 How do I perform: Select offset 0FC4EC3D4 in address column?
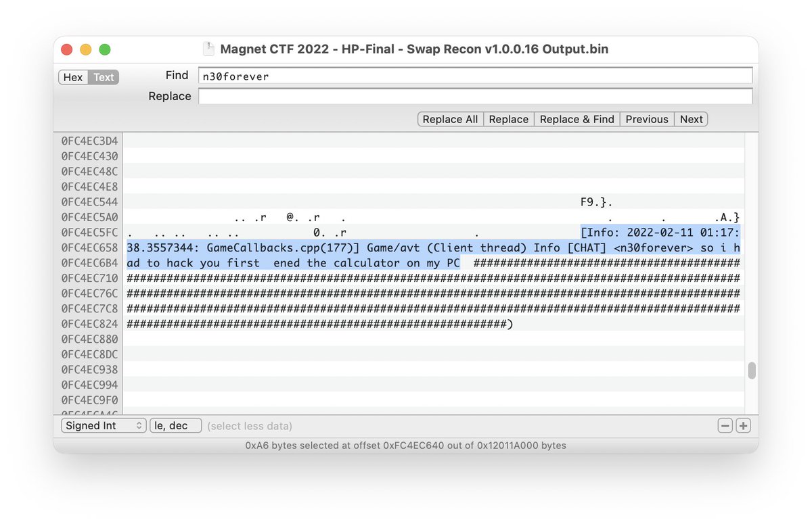(x=89, y=141)
